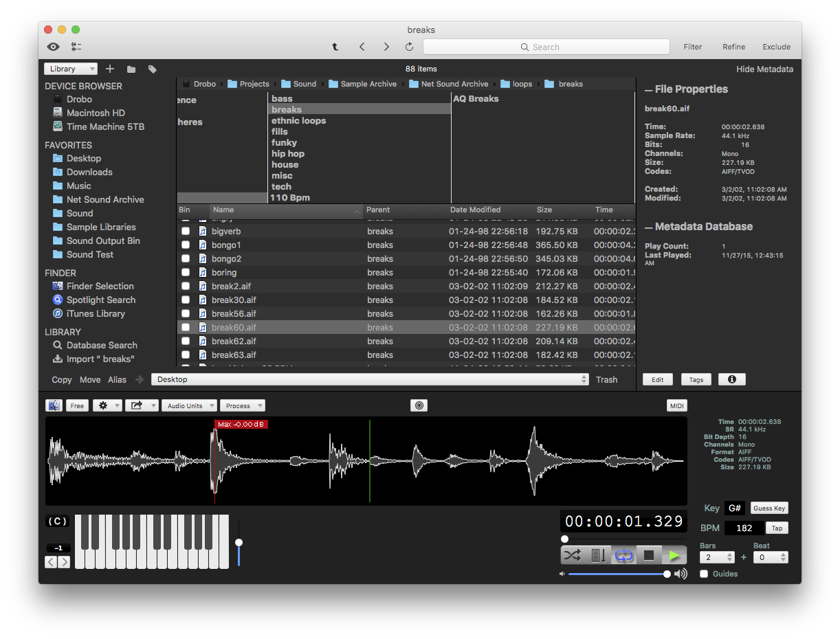Image resolution: width=840 pixels, height=639 pixels.
Task: Adjust the output volume slider
Action: [x=618, y=574]
